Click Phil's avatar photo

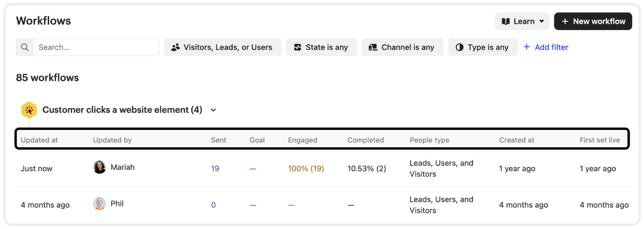[100, 203]
